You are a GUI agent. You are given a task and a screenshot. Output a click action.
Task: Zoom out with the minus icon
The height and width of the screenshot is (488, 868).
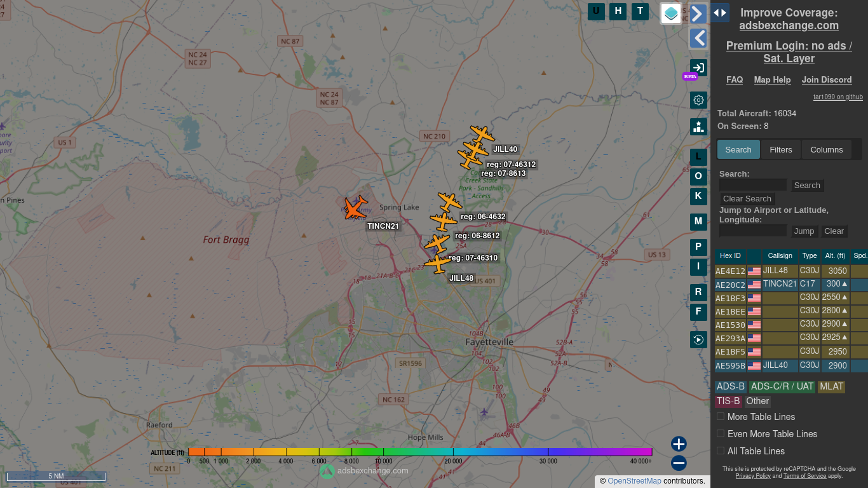(679, 463)
